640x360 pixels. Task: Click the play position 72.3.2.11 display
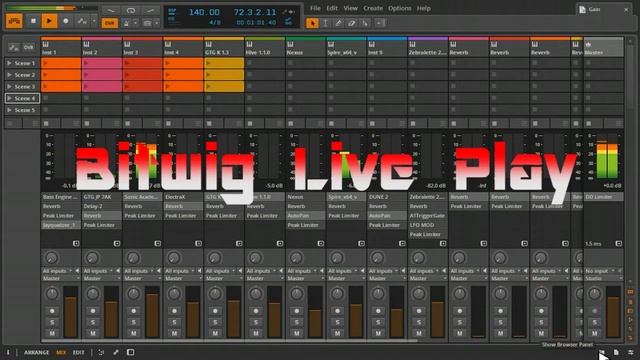[255, 12]
